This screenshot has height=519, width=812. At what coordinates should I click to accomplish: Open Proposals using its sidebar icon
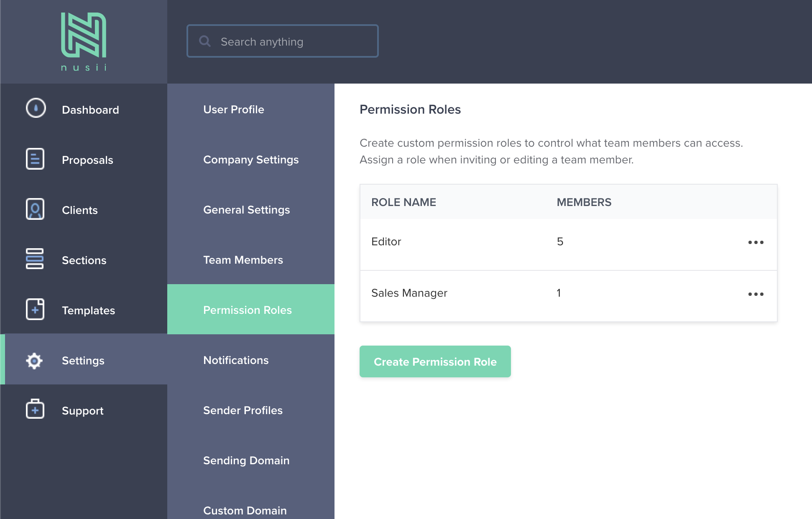click(35, 159)
